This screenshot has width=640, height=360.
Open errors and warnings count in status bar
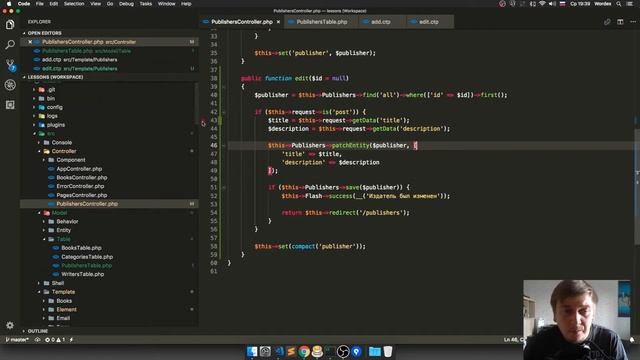(55, 340)
